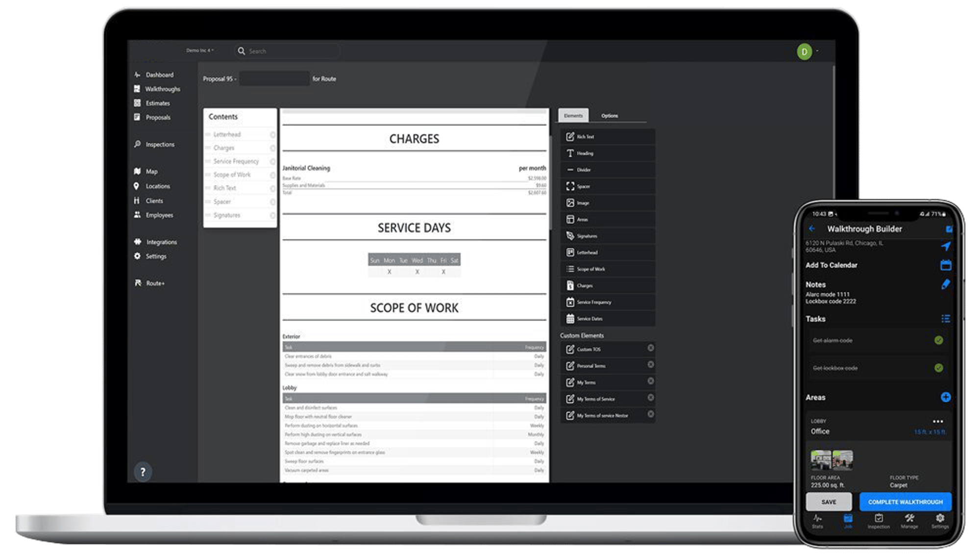The image size is (980, 558).
Task: Toggle the 'Get lockbox code' task checkmark
Action: tap(938, 368)
